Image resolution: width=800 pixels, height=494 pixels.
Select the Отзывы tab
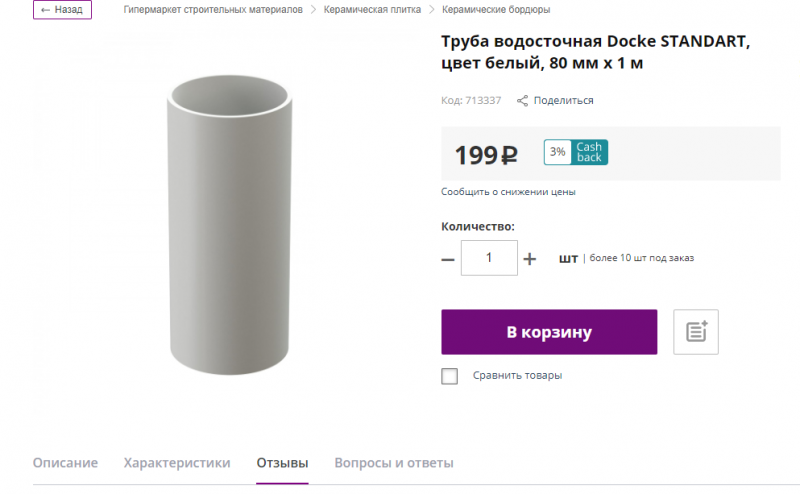[282, 463]
